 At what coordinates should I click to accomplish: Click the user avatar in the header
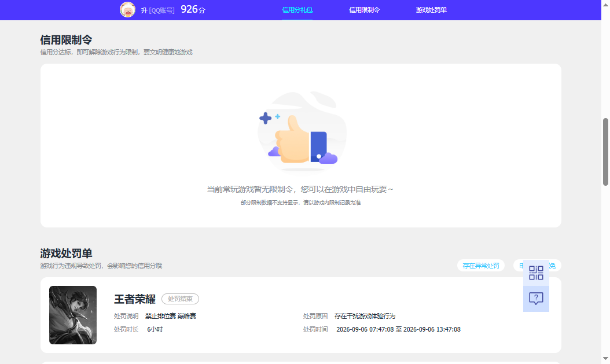127,10
